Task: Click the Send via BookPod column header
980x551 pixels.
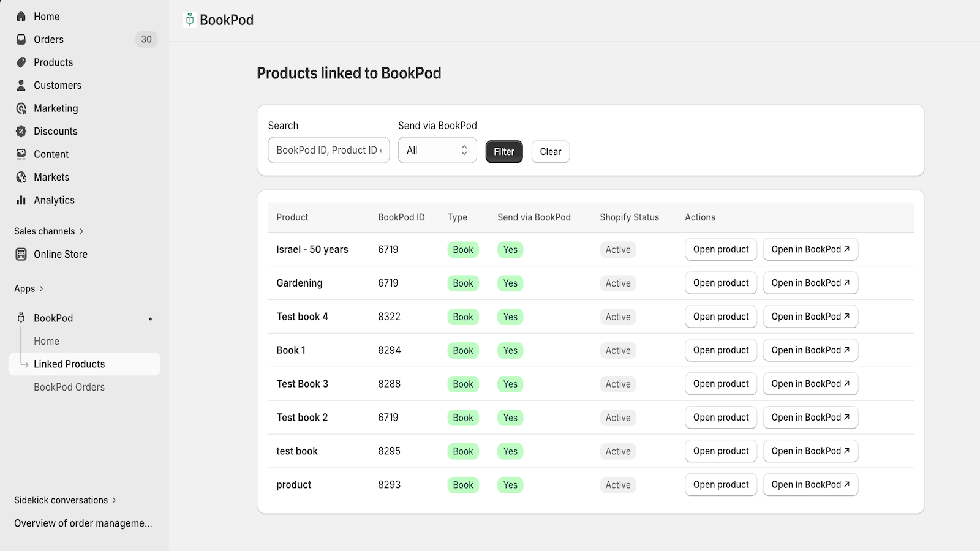Action: (x=534, y=217)
